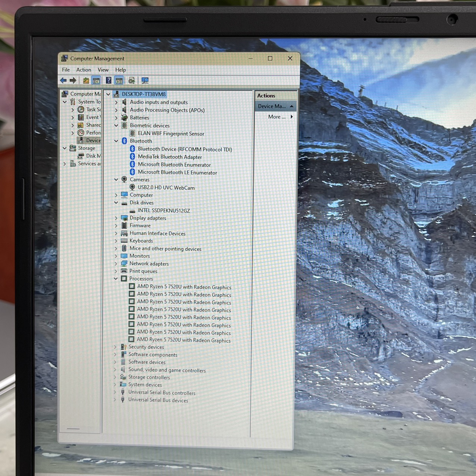
Task: Expand the Display adapters category
Action: point(116,218)
